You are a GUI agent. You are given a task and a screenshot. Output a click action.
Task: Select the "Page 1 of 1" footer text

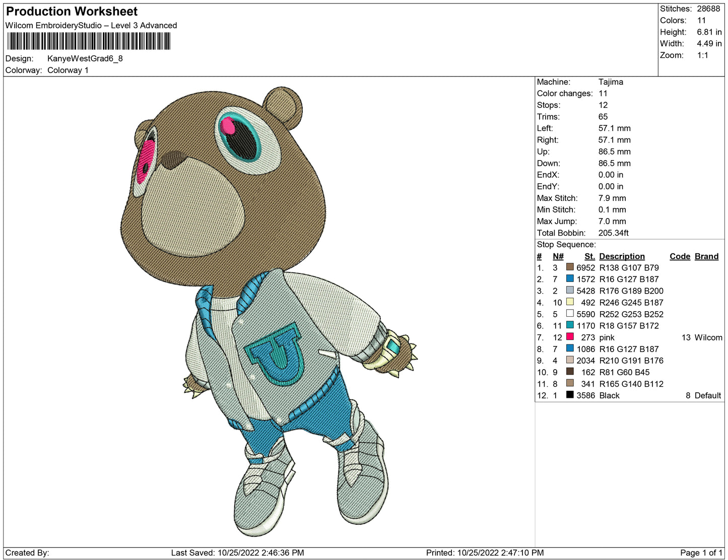point(701,552)
